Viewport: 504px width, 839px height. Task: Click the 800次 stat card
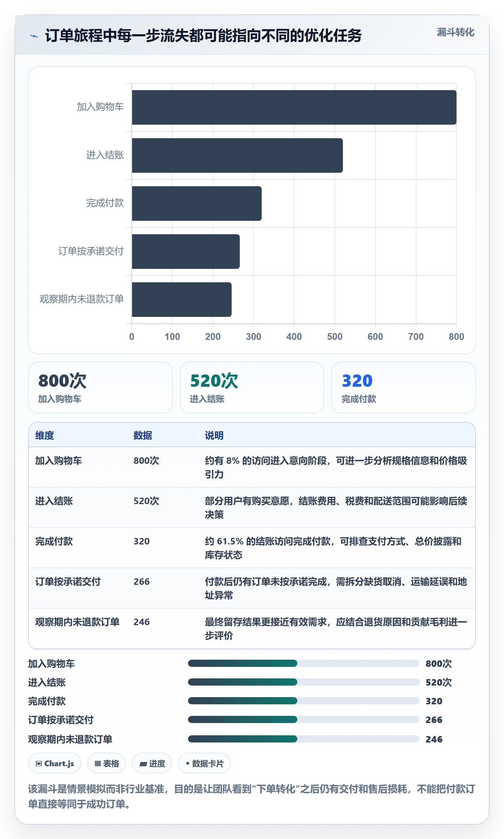[x=100, y=387]
